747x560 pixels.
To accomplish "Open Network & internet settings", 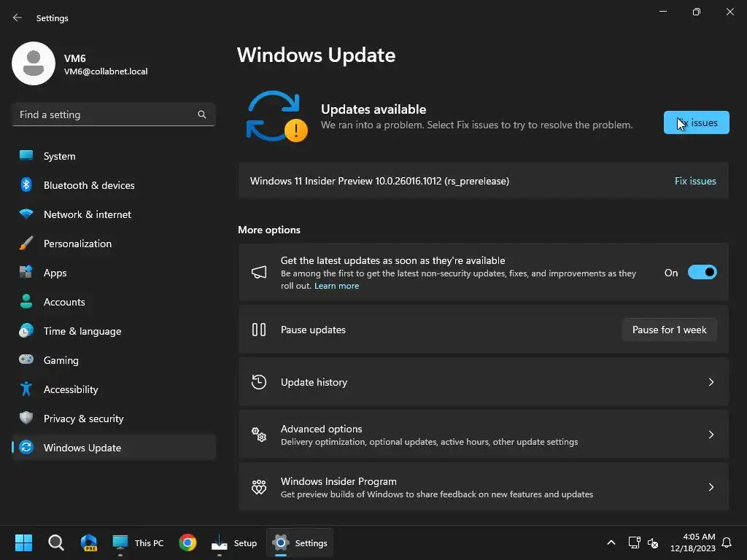I will 113,214.
